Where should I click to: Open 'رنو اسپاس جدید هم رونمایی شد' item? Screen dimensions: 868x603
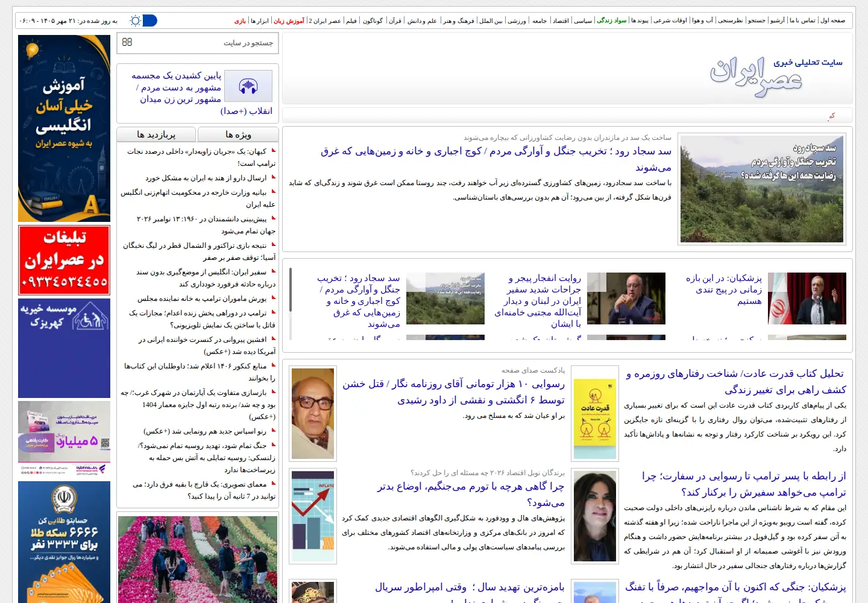(x=204, y=431)
